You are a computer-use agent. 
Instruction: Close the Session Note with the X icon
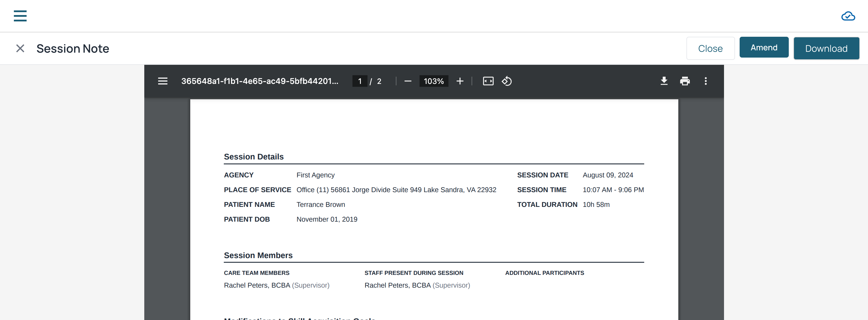pos(20,48)
